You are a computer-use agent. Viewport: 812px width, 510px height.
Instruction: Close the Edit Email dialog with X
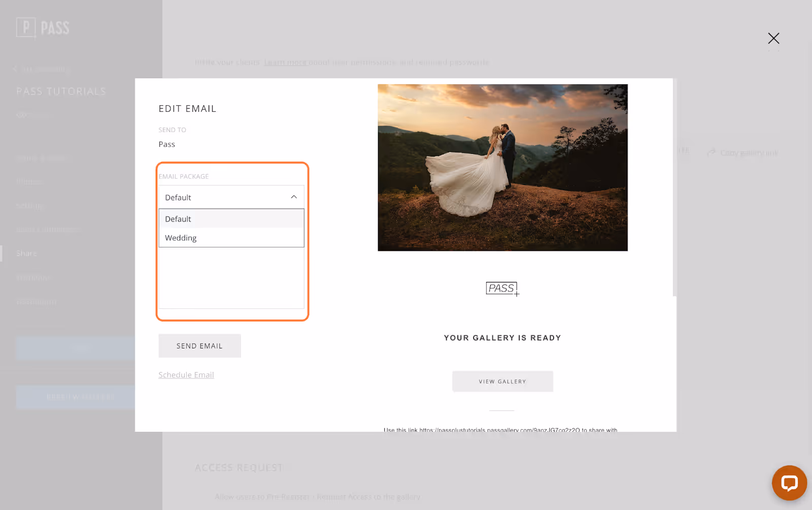click(773, 38)
